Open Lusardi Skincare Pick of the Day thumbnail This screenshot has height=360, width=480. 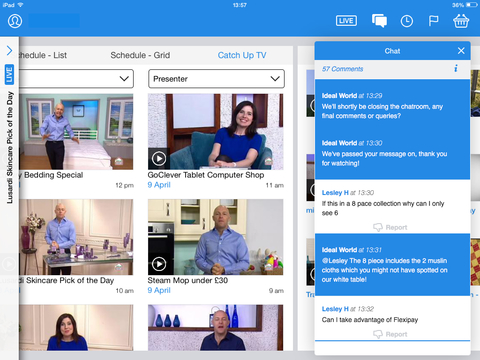[x=76, y=237]
